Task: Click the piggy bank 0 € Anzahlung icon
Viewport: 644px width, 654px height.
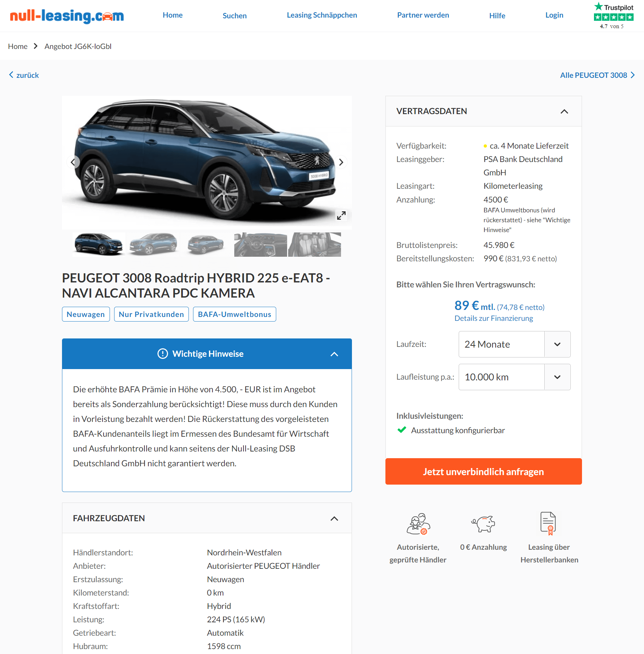Action: pyautogui.click(x=483, y=524)
